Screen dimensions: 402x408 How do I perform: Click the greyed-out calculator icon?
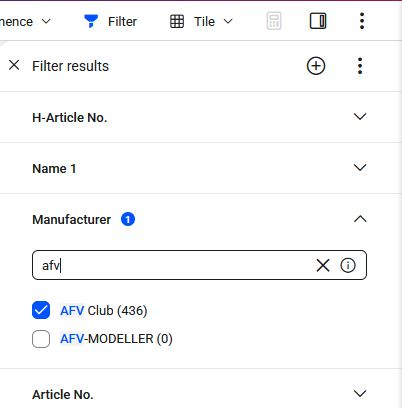point(274,21)
